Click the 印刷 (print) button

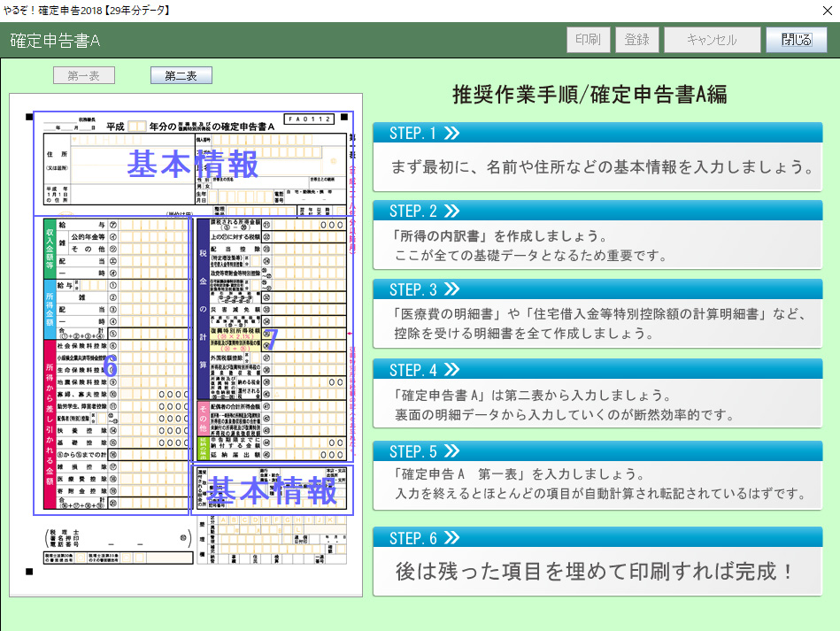click(x=588, y=40)
